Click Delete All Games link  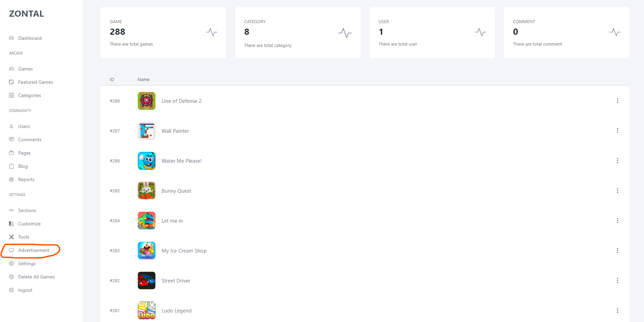36,277
